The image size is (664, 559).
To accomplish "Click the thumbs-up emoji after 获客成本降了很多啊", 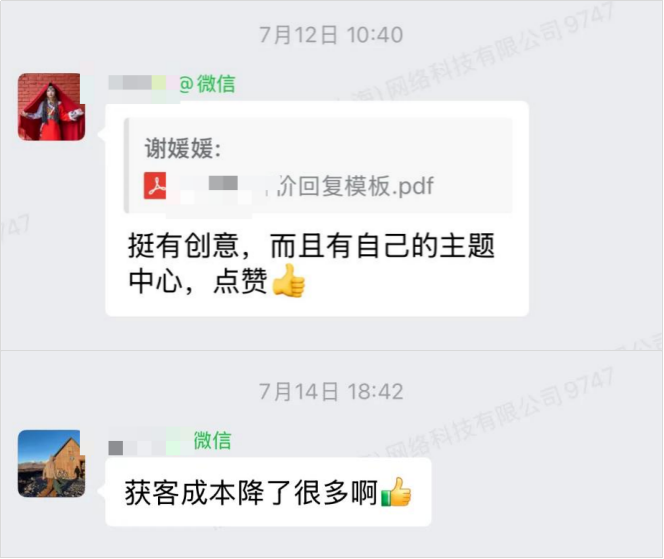I will tap(396, 492).
